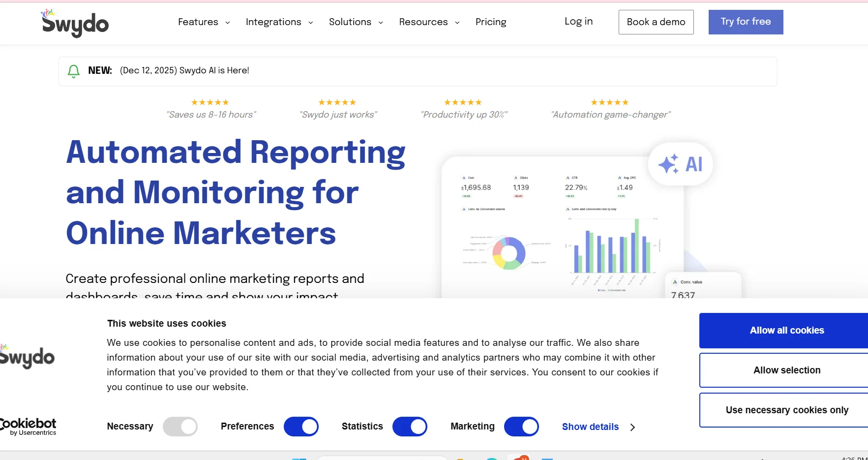Click the "NEW:" label in announcement bar

(x=100, y=71)
